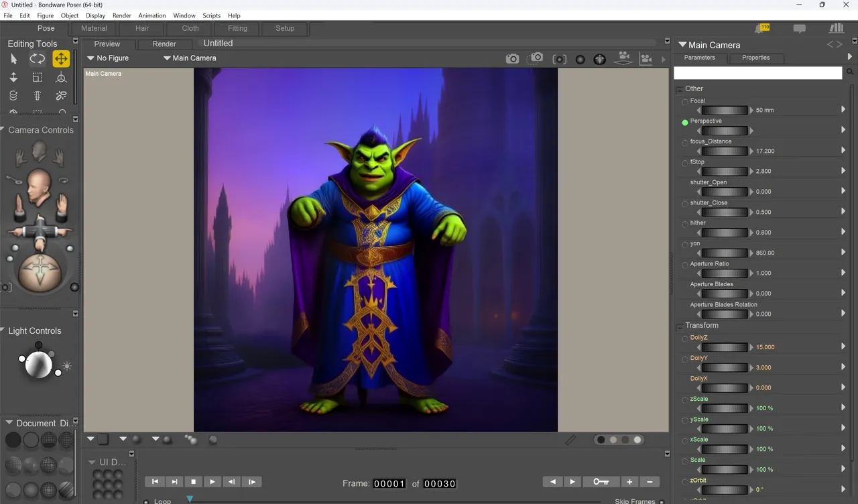Click the Focal parameter dial slider
Viewport: 858px width, 504px height.
coord(725,110)
